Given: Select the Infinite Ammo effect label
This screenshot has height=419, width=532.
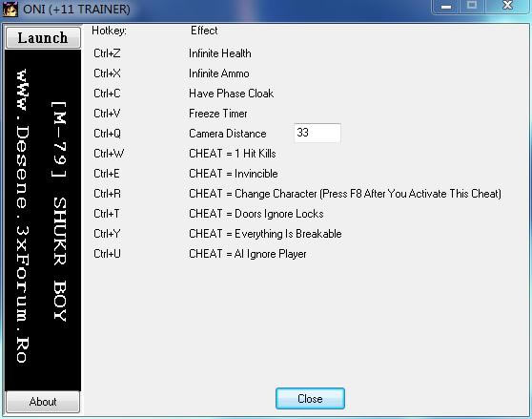Looking at the screenshot, I should 219,73.
